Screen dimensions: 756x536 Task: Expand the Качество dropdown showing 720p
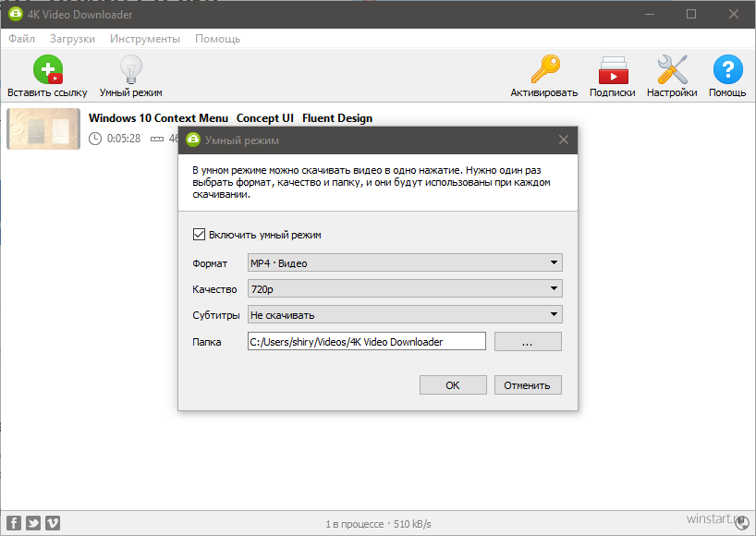point(405,288)
